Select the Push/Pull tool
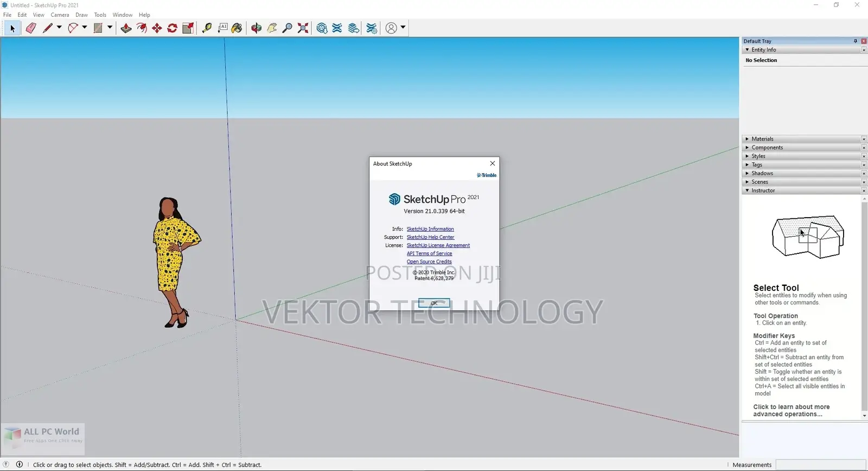 pos(126,28)
